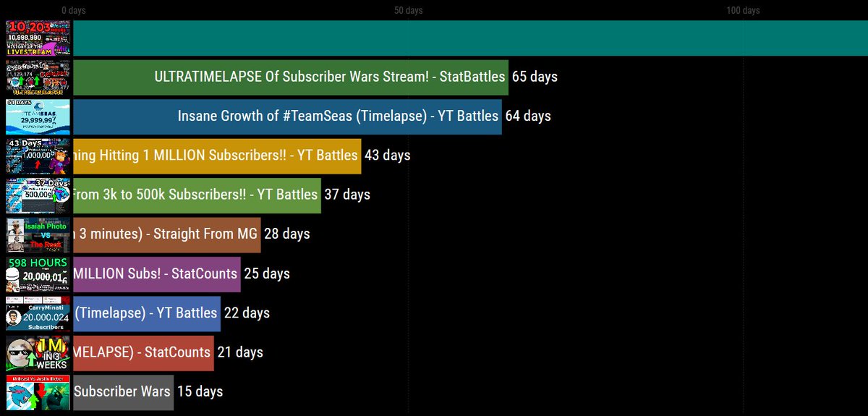Open the CarryMinati 20.000.024 Subscribers thumbnail
868x416 pixels.
pyautogui.click(x=38, y=314)
